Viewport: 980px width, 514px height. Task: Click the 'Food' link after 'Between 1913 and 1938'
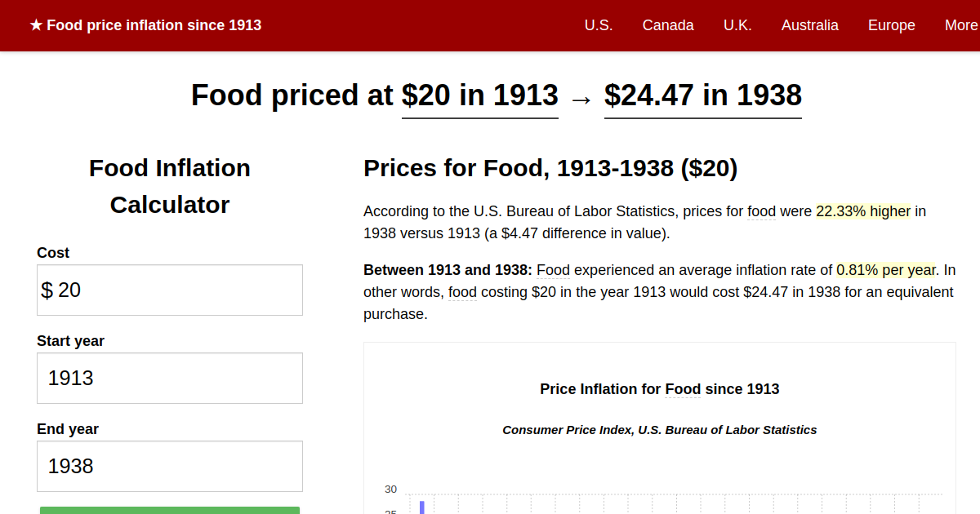pos(553,270)
